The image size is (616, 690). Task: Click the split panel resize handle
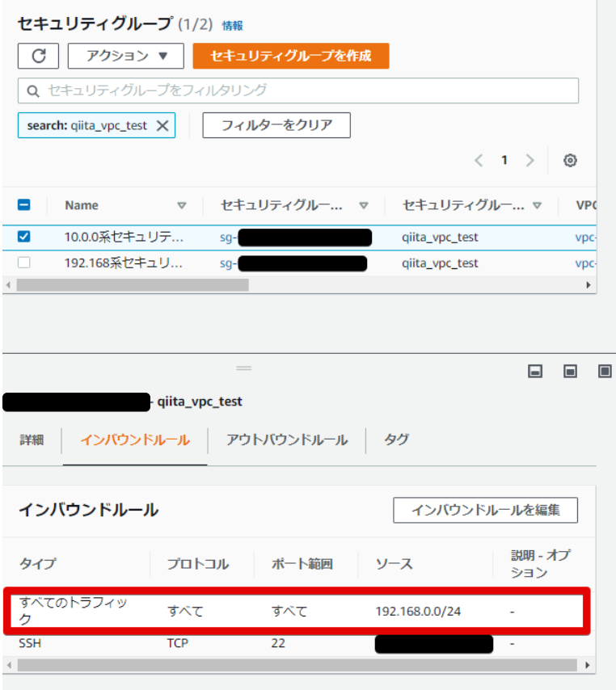pyautogui.click(x=243, y=368)
